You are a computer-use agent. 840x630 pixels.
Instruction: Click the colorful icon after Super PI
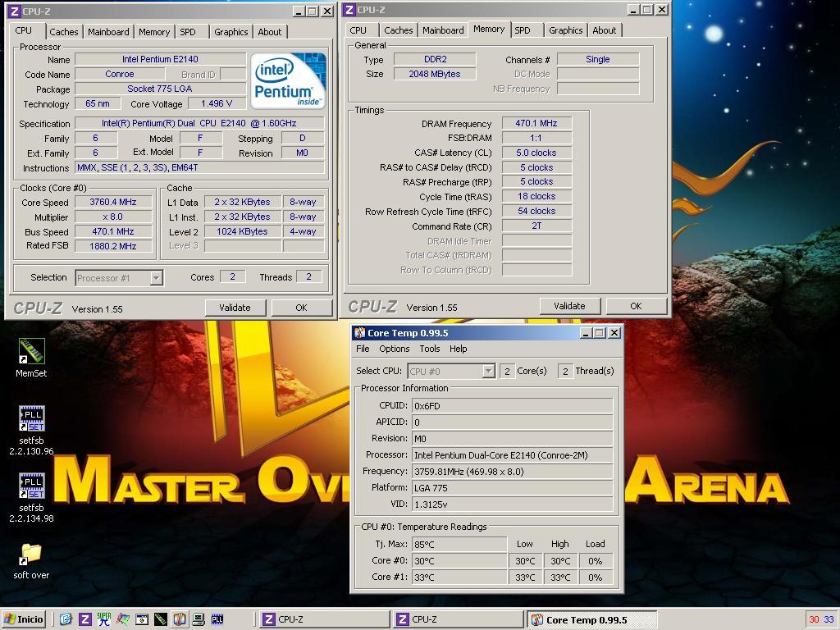pyautogui.click(x=123, y=619)
